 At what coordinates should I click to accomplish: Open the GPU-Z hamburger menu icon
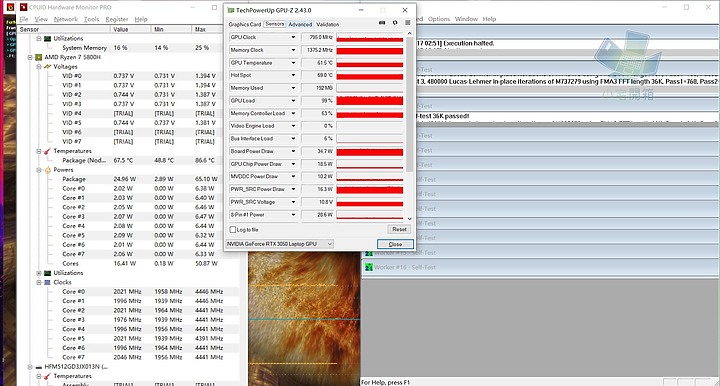point(407,23)
